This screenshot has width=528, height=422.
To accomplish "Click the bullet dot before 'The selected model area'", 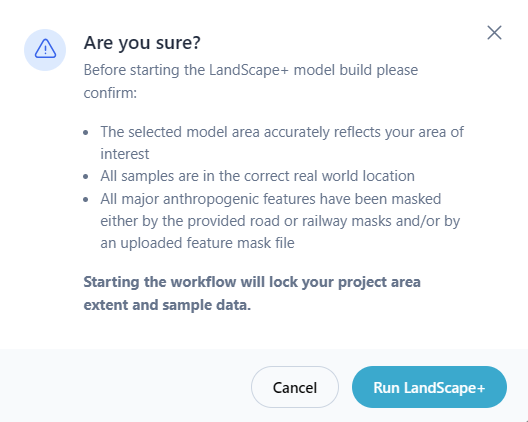I will click(x=86, y=132).
